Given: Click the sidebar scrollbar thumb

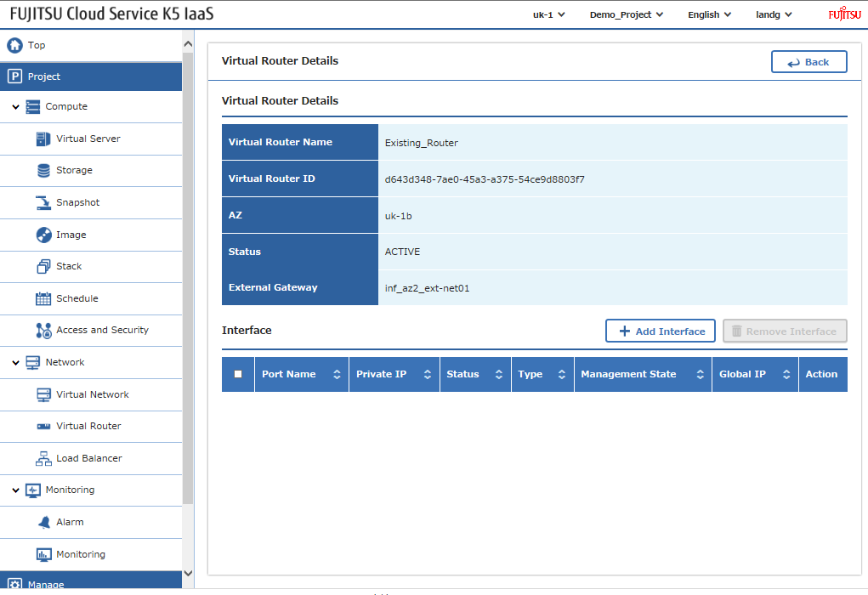Looking at the screenshot, I should tap(188, 279).
